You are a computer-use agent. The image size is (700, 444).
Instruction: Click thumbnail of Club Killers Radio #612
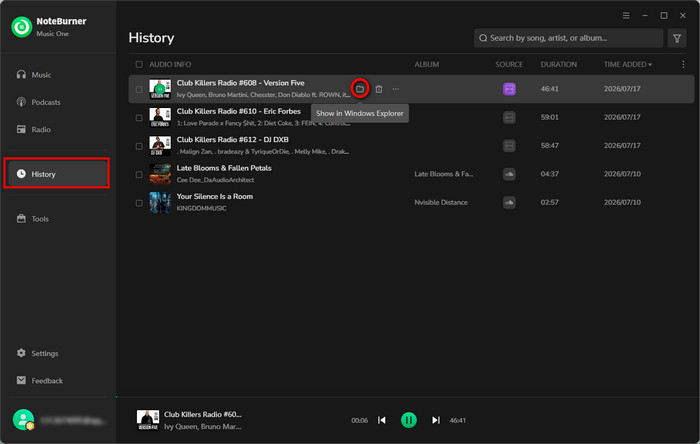[160, 145]
